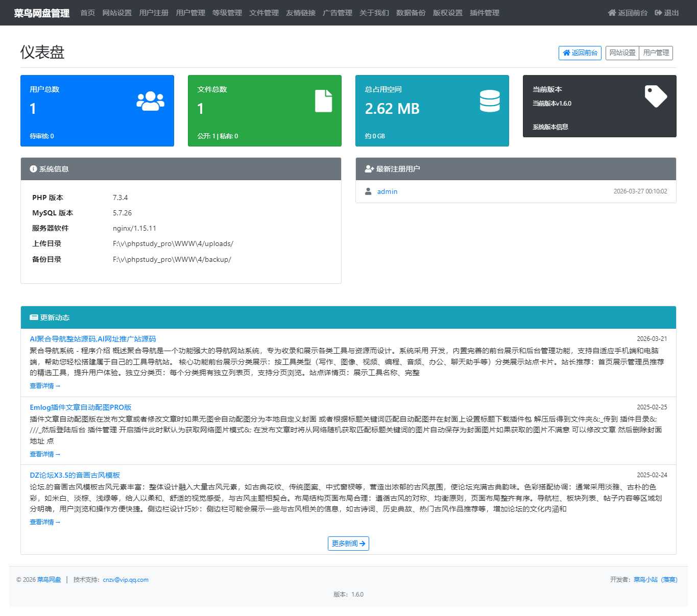Screen dimensions: 697x616
Task: Open the AI聚合导航整站源码 article title
Action: 93,339
